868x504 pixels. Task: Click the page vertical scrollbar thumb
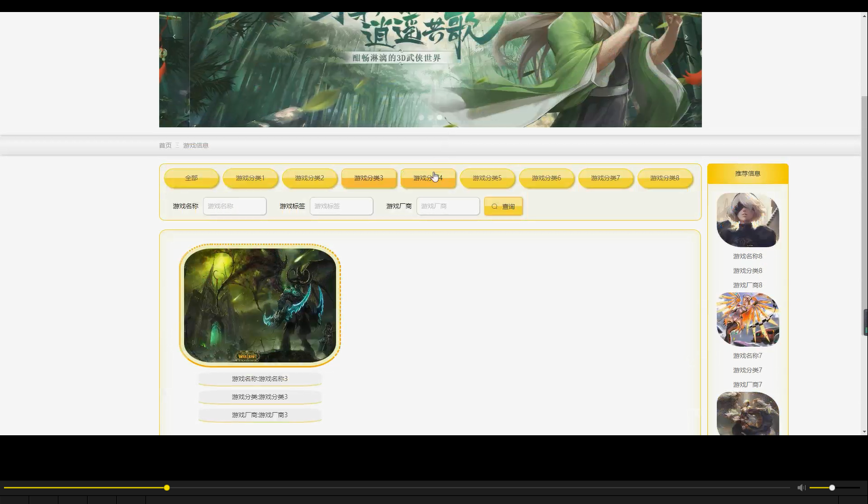(x=865, y=216)
